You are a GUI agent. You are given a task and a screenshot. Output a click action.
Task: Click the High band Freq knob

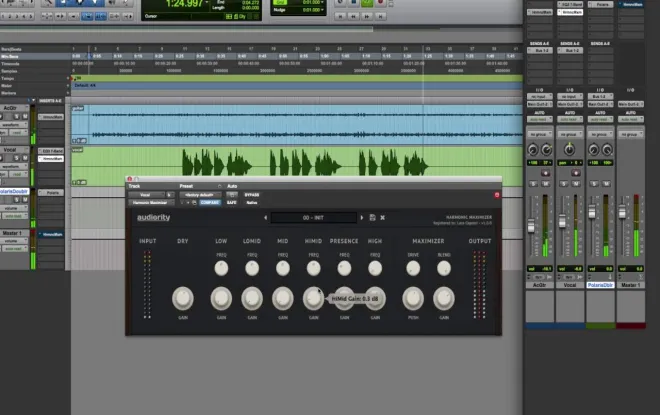pyautogui.click(x=375, y=268)
